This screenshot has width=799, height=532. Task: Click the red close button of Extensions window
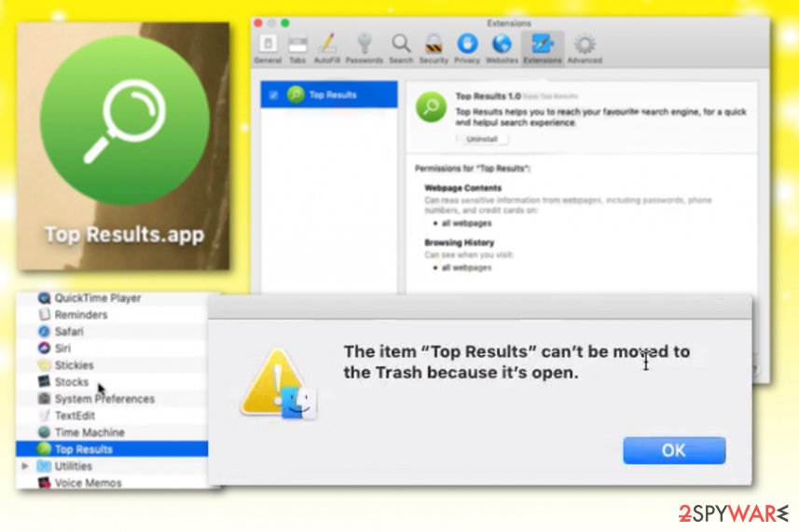[258, 23]
